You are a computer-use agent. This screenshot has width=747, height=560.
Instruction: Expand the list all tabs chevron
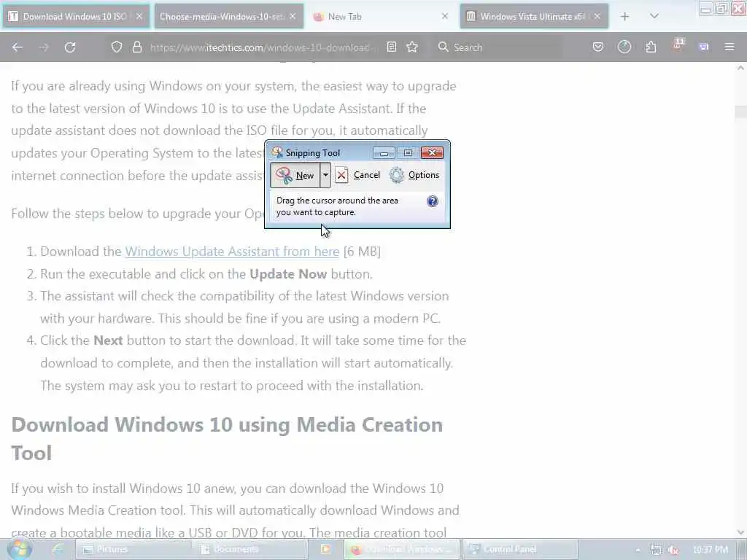pyautogui.click(x=654, y=16)
